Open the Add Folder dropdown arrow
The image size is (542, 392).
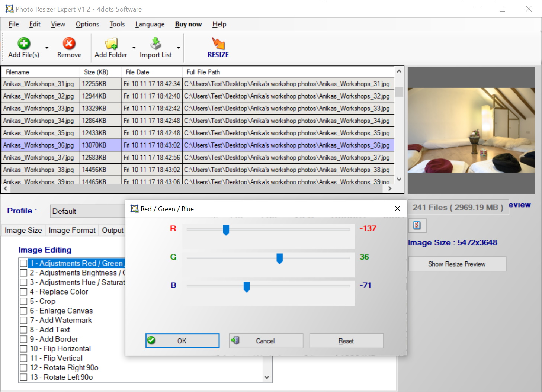[x=134, y=48]
